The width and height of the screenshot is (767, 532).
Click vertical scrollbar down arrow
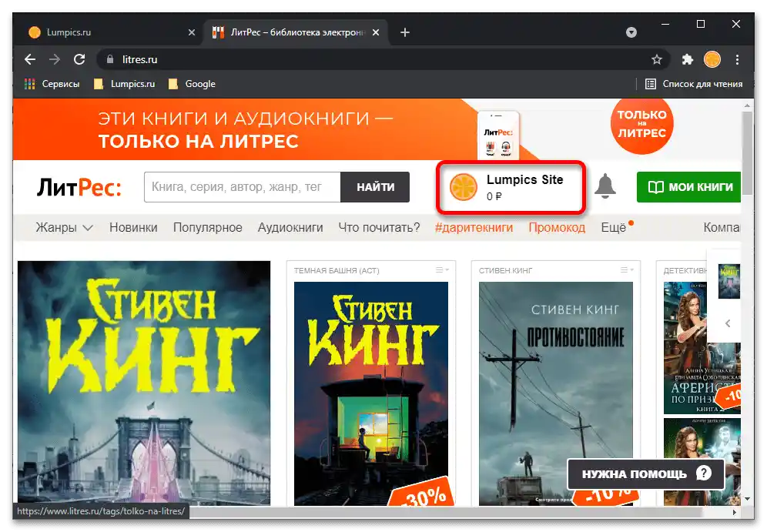[x=747, y=499]
